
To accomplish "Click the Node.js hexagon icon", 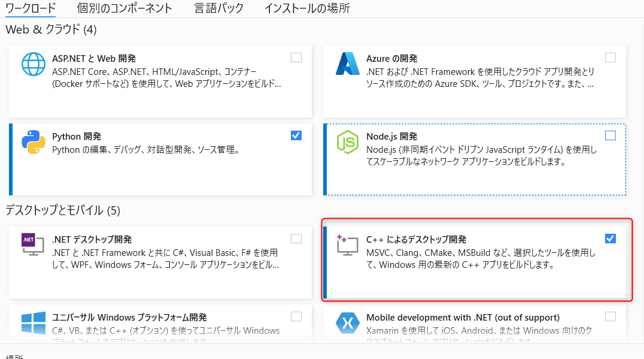I will [x=348, y=142].
